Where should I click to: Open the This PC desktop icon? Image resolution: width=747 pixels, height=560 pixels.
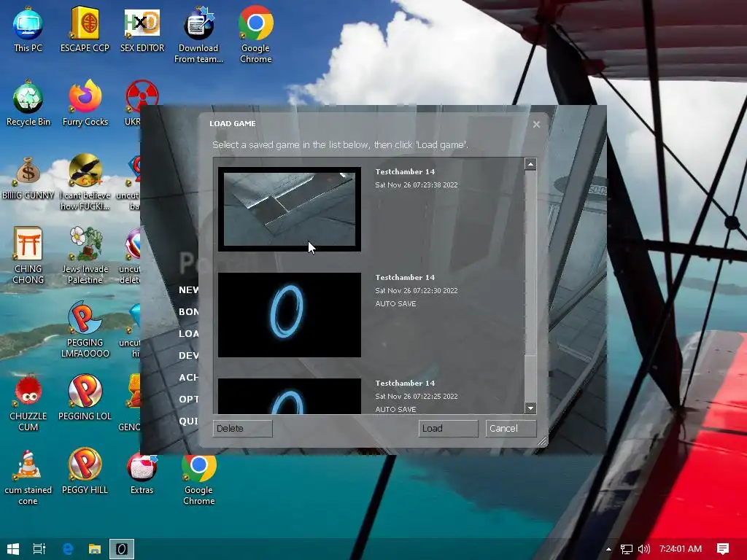click(28, 29)
